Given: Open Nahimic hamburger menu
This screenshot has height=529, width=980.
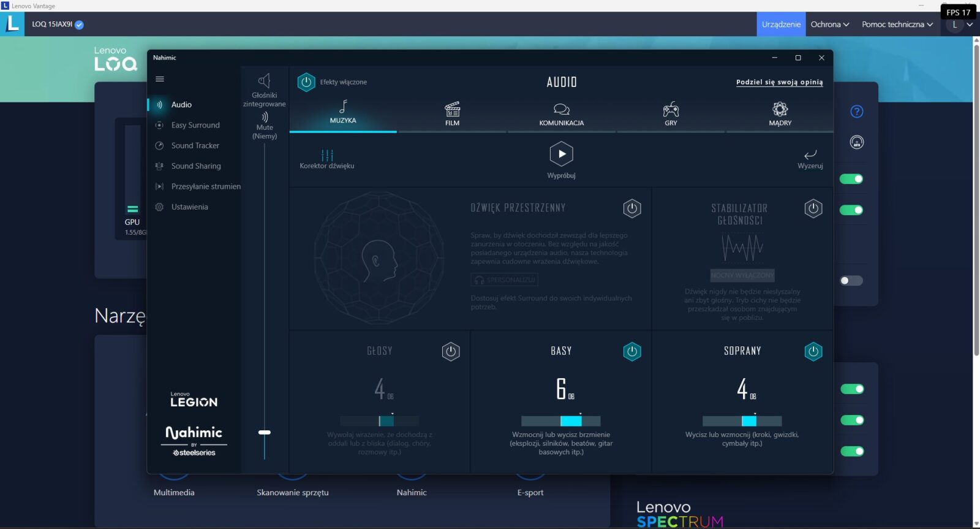Looking at the screenshot, I should (x=160, y=79).
